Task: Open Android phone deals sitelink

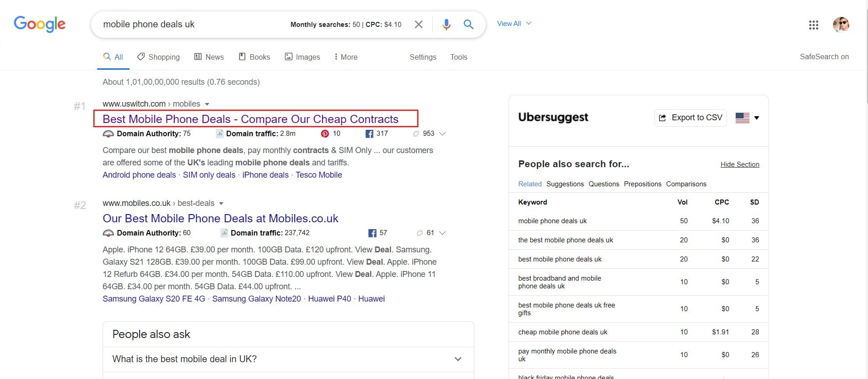Action: tap(139, 175)
